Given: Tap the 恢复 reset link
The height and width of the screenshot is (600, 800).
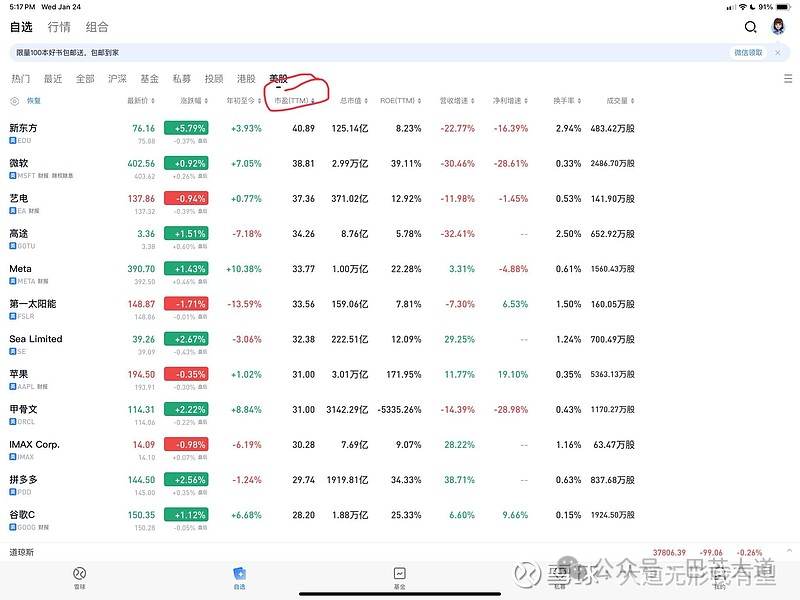Looking at the screenshot, I should point(34,101).
